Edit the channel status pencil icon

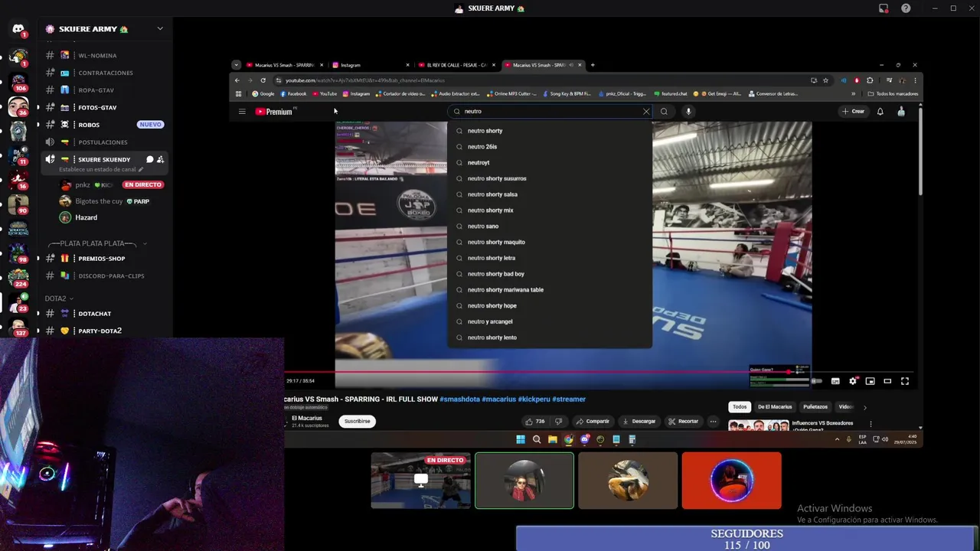tap(141, 169)
